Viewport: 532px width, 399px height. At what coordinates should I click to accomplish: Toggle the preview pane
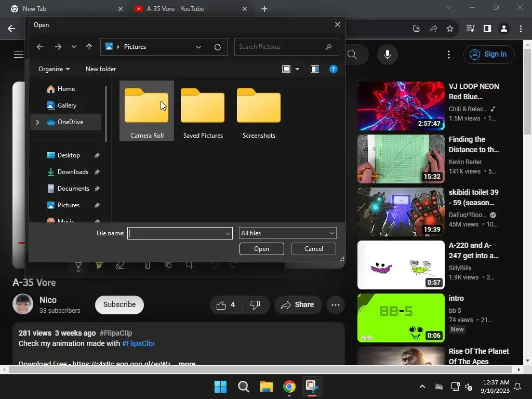314,69
